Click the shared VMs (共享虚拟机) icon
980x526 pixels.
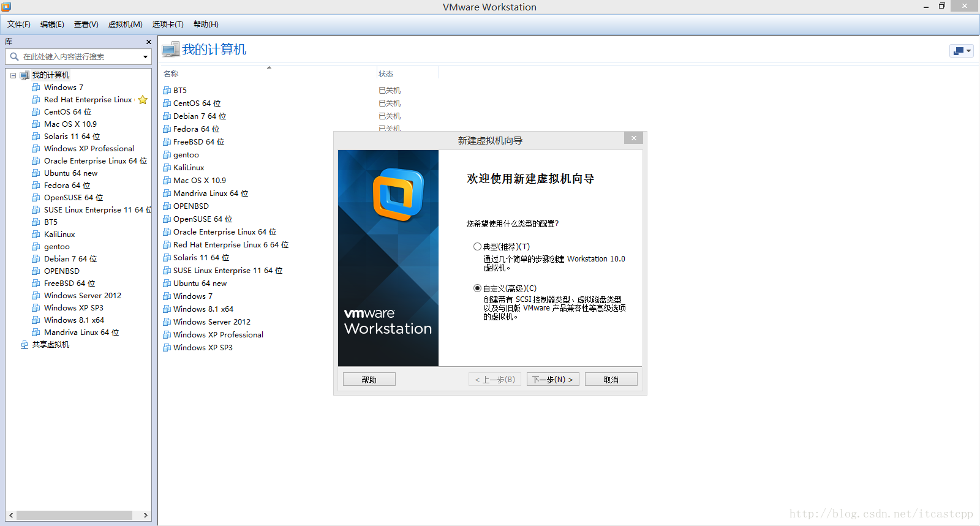(24, 345)
